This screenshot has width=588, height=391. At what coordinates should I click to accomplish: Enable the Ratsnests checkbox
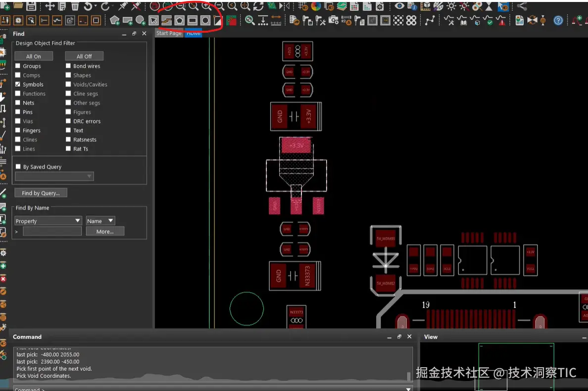click(68, 139)
